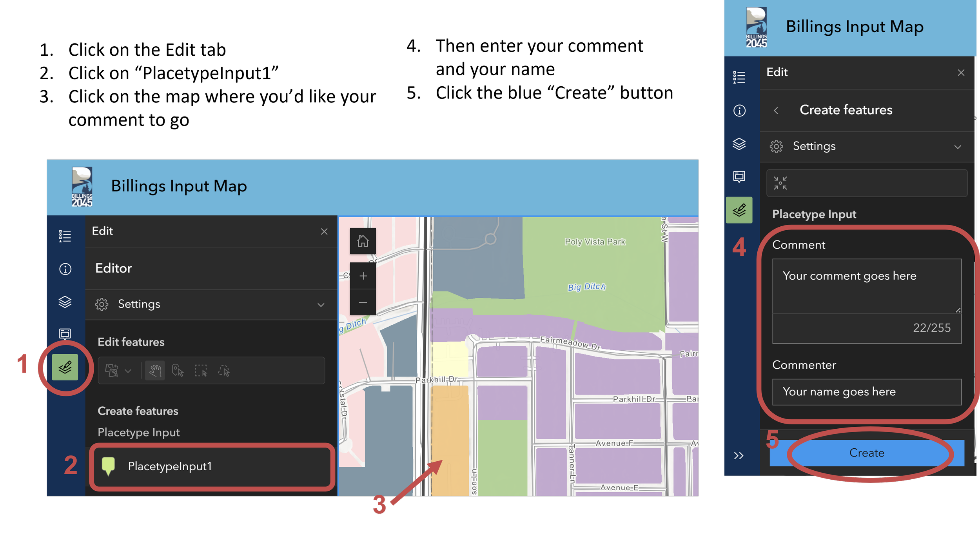Screen dimensions: 980x535
Task: Click the green Edit widget icon in left map sidebar
Action: pos(65,367)
